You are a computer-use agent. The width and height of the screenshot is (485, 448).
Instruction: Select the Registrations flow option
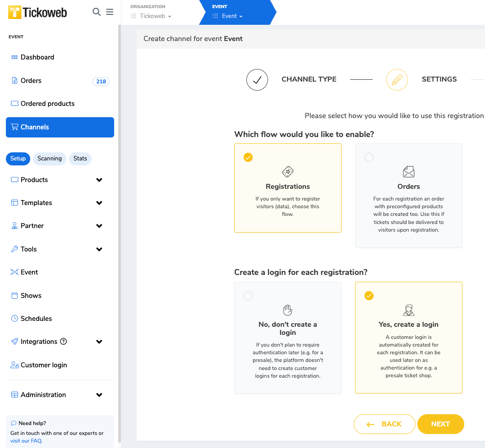(x=287, y=188)
